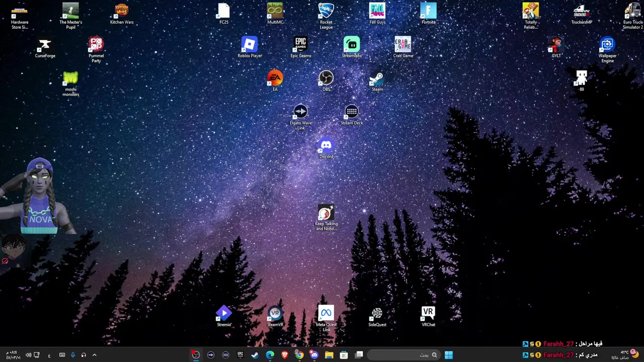Select the VRChat desktop icon

(x=428, y=317)
